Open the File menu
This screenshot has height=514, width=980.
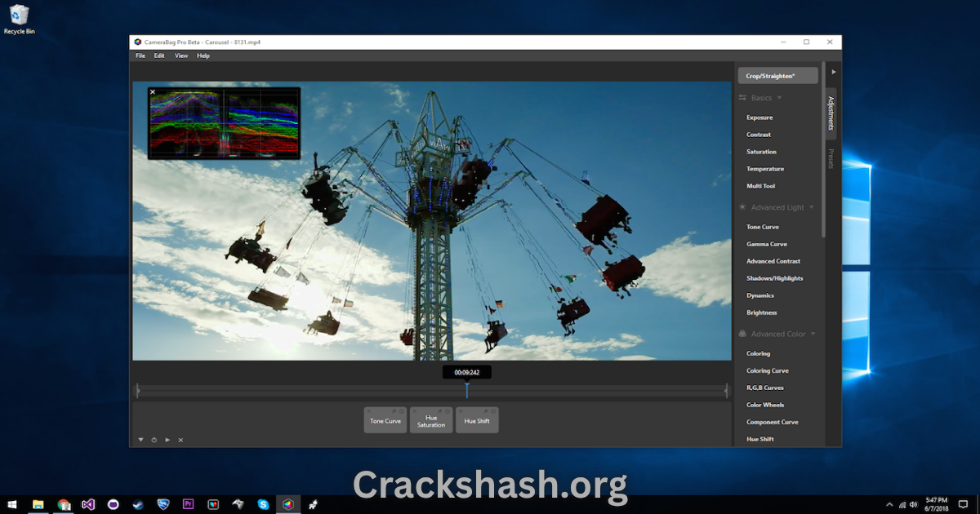140,55
